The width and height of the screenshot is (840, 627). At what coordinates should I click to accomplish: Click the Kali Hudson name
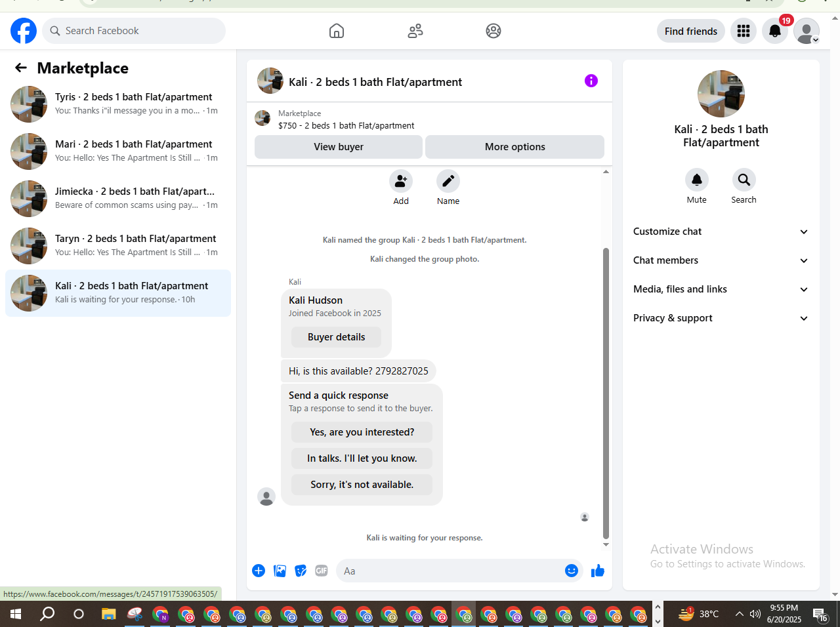316,300
